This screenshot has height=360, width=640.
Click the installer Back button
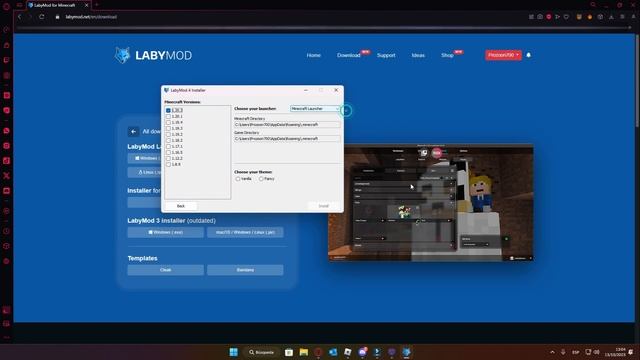pyautogui.click(x=181, y=206)
